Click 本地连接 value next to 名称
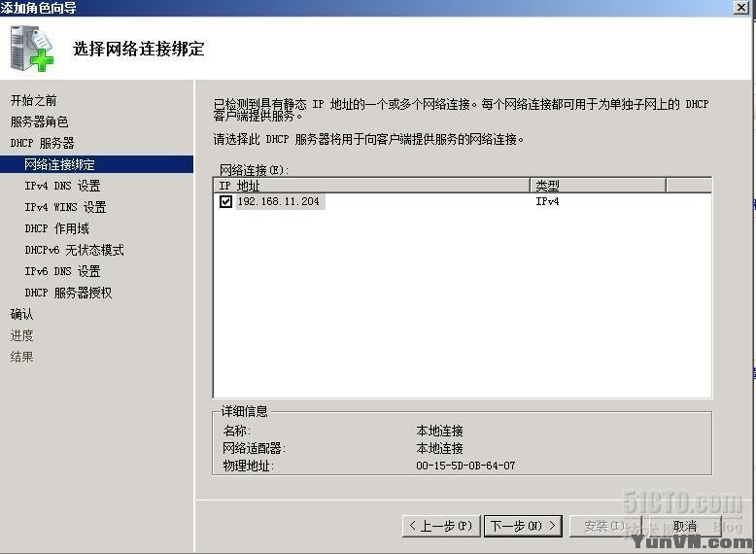This screenshot has height=554, width=756. [x=440, y=431]
